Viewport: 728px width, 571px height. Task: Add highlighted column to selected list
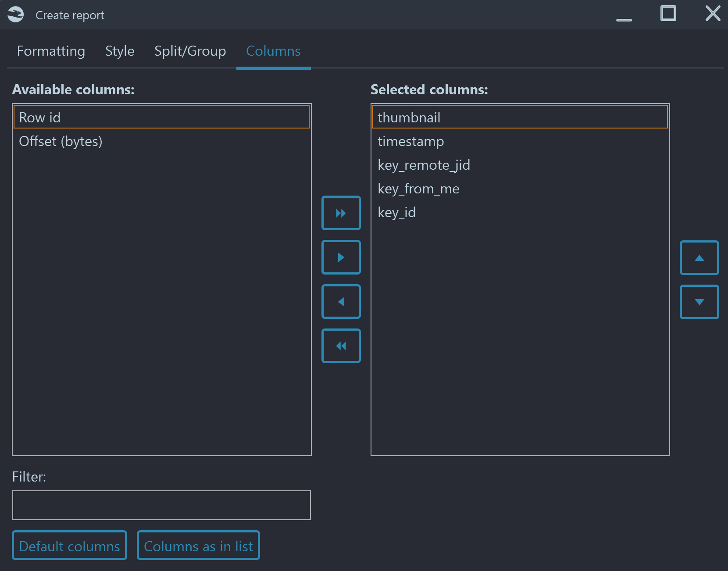[x=341, y=257]
